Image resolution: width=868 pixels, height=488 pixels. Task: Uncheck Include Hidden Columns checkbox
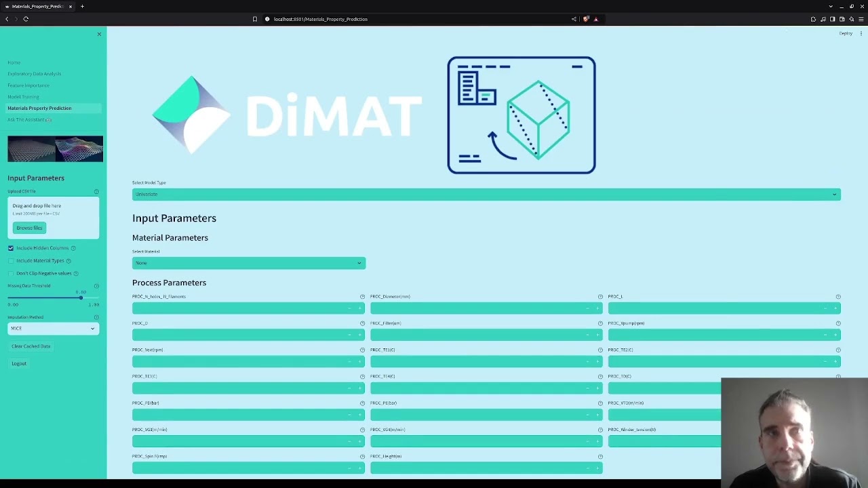click(x=11, y=248)
